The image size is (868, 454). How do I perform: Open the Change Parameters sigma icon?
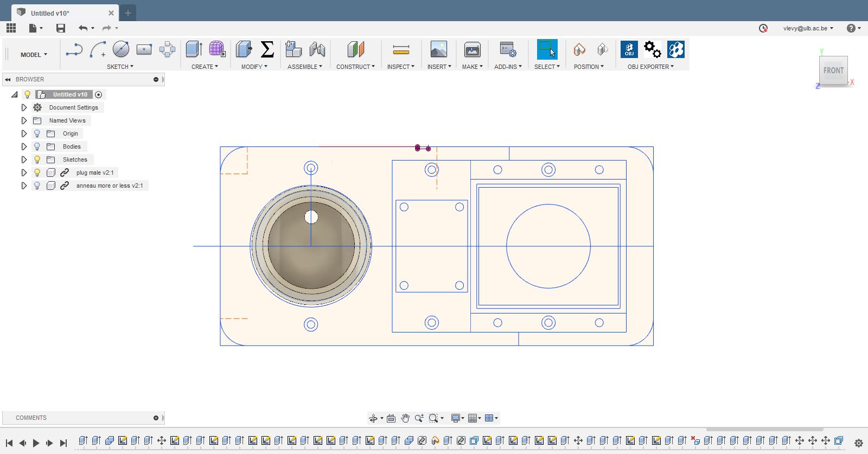coord(267,49)
